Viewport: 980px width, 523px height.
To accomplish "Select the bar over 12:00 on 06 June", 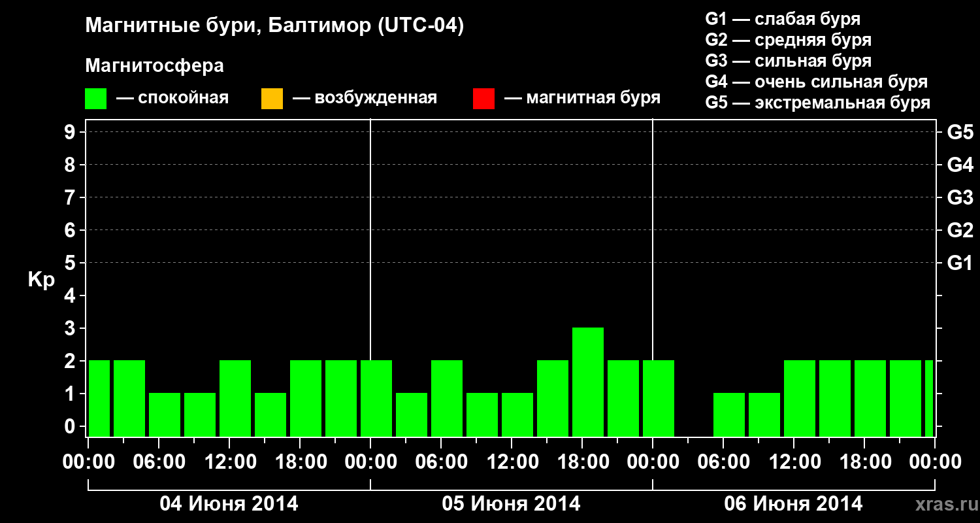I will (800, 398).
